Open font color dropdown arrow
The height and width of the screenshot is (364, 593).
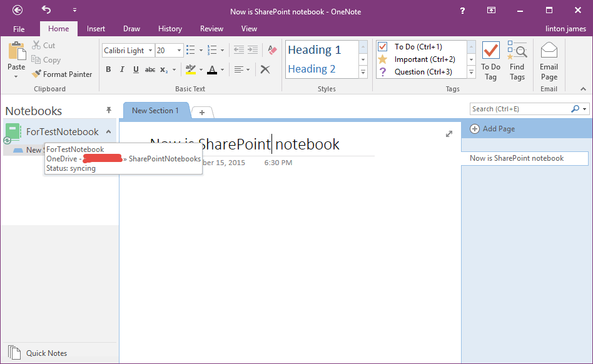point(223,70)
